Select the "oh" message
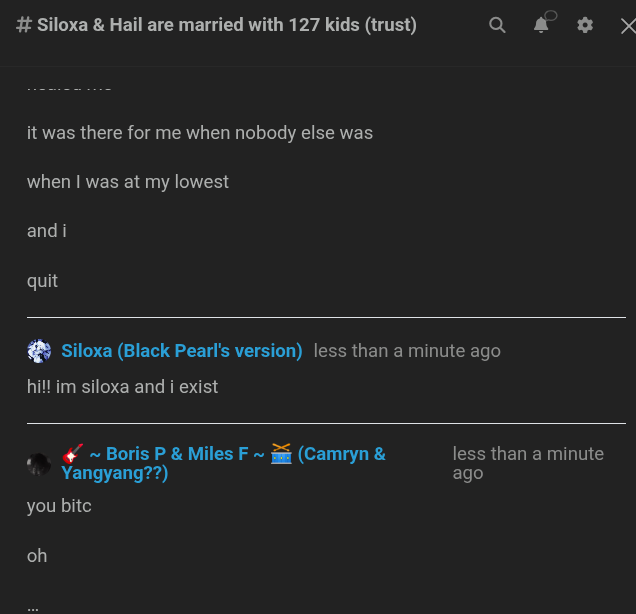 37,556
